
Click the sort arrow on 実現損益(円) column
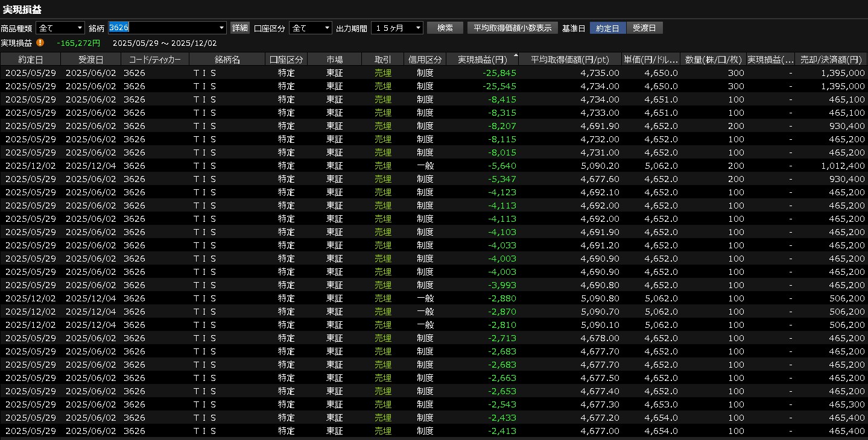515,55
